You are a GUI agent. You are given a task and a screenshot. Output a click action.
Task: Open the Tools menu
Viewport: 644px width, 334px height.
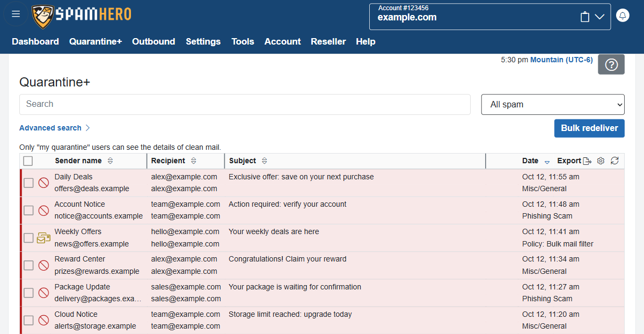pyautogui.click(x=243, y=41)
